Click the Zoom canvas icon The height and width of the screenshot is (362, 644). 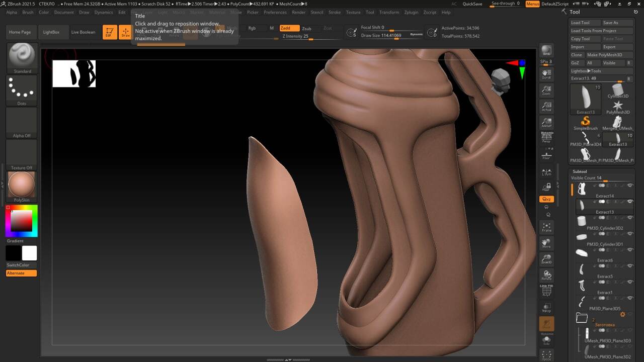546,90
